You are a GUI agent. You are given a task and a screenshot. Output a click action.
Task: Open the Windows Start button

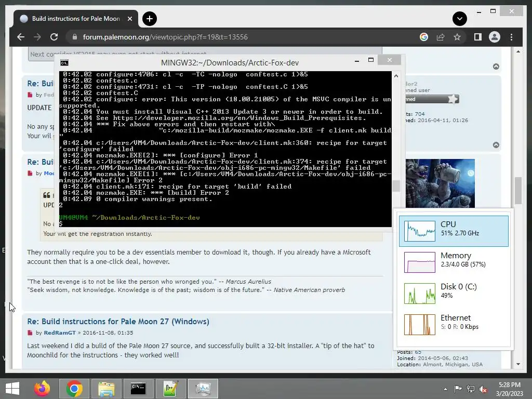click(x=12, y=389)
